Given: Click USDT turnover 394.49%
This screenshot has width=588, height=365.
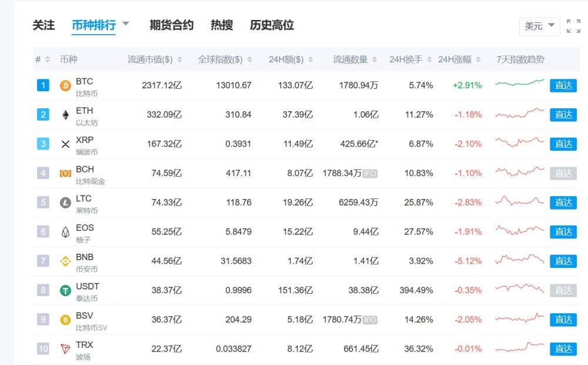Looking at the screenshot, I should (416, 290).
